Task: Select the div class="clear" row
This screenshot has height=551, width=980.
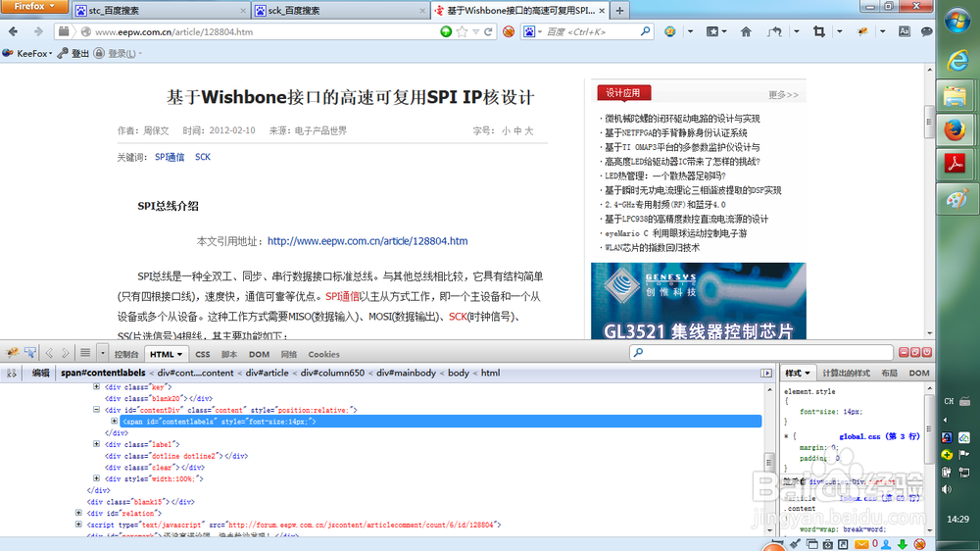Action: tap(155, 468)
